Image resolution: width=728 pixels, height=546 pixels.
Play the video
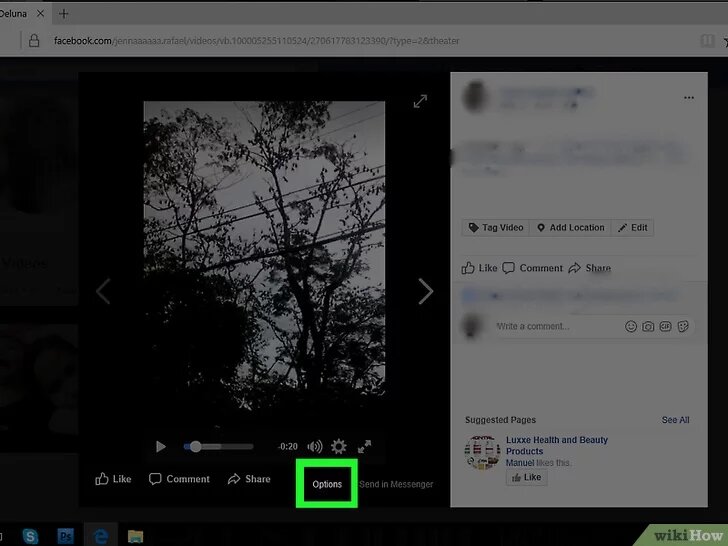click(x=161, y=447)
